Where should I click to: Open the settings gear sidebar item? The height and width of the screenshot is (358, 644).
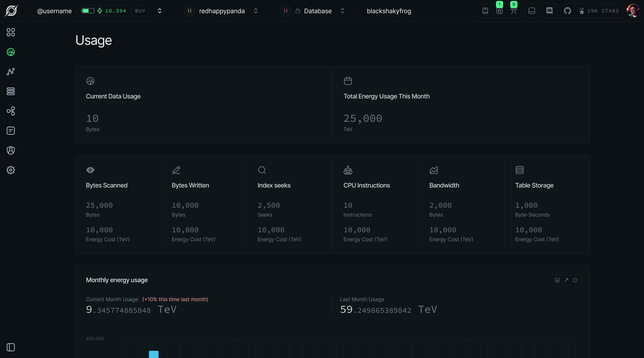click(11, 170)
